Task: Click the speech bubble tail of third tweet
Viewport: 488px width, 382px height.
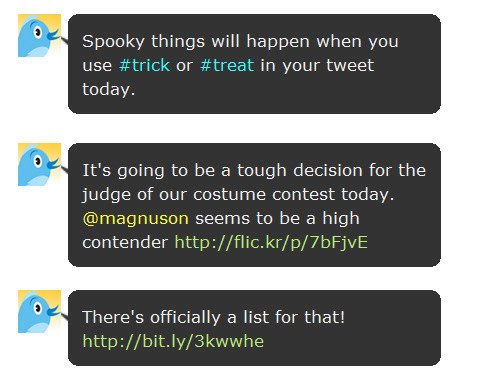Action: coord(65,317)
